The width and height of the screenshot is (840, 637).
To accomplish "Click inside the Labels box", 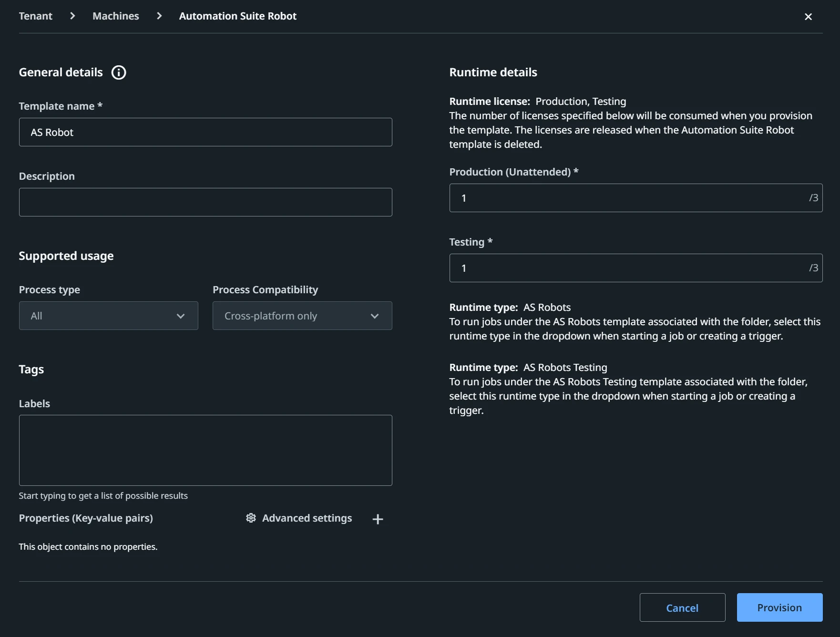I will (205, 450).
